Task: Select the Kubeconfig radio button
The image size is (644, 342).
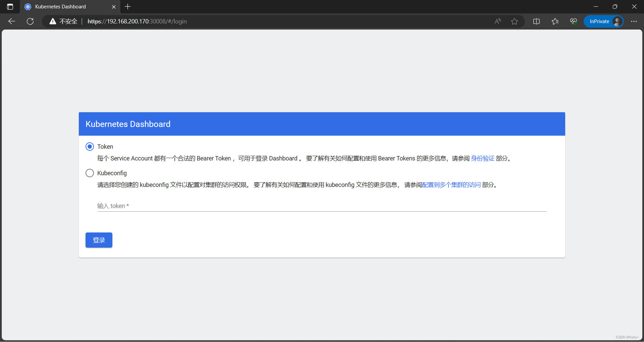Action: pyautogui.click(x=90, y=173)
